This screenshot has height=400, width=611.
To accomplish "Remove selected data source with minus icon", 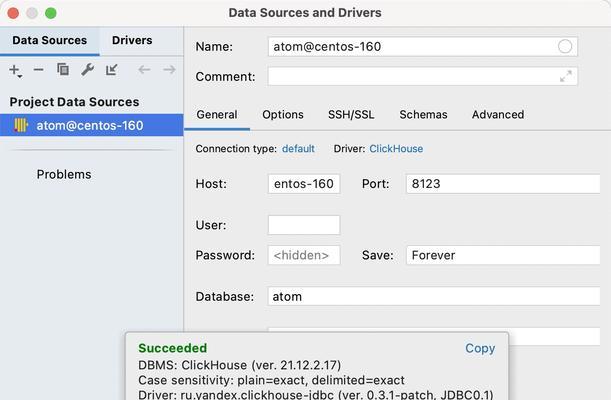I will 38,70.
